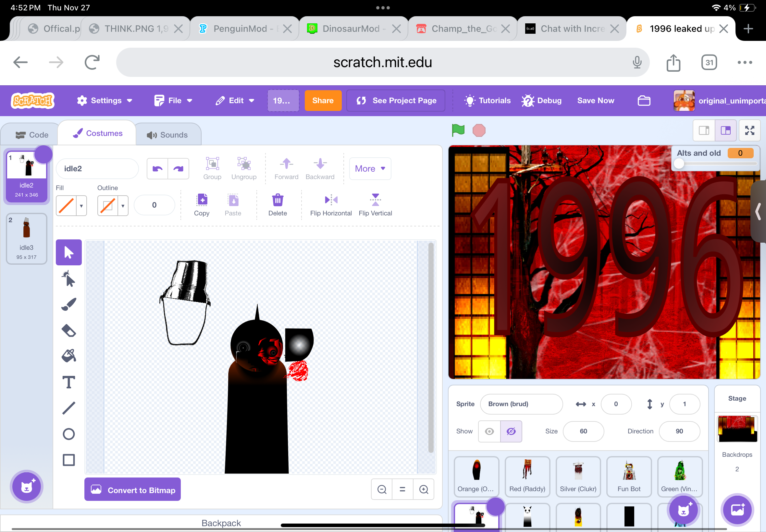Hide the sprite with crossed-eye icon
The width and height of the screenshot is (766, 532).
[x=511, y=431]
